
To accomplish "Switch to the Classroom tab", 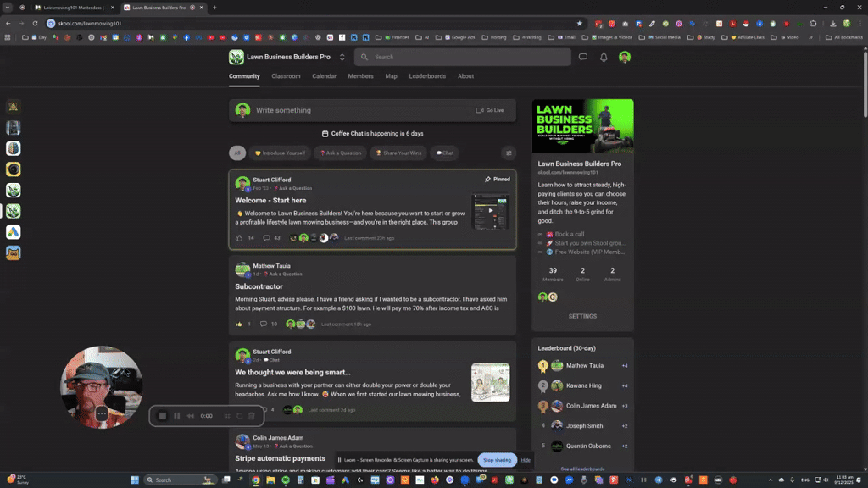I will pyautogui.click(x=287, y=76).
